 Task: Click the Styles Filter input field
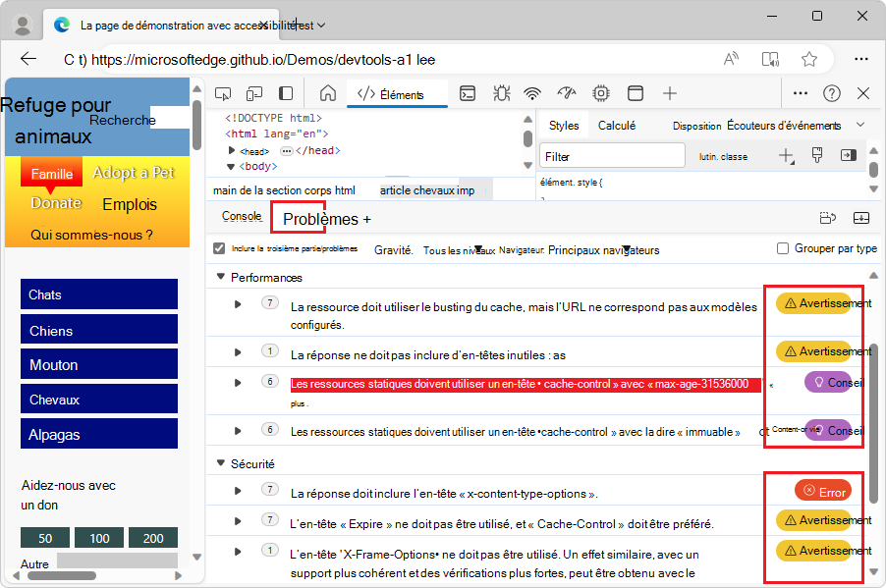click(611, 156)
